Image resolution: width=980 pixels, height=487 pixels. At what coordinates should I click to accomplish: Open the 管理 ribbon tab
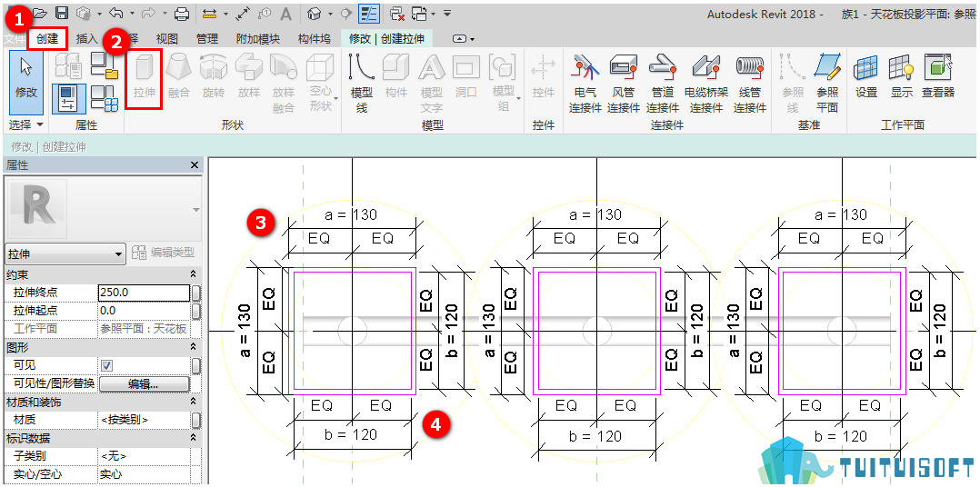point(207,39)
